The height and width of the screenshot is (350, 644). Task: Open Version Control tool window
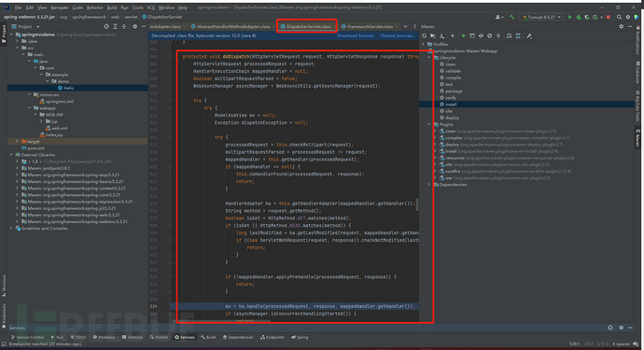(x=28, y=337)
